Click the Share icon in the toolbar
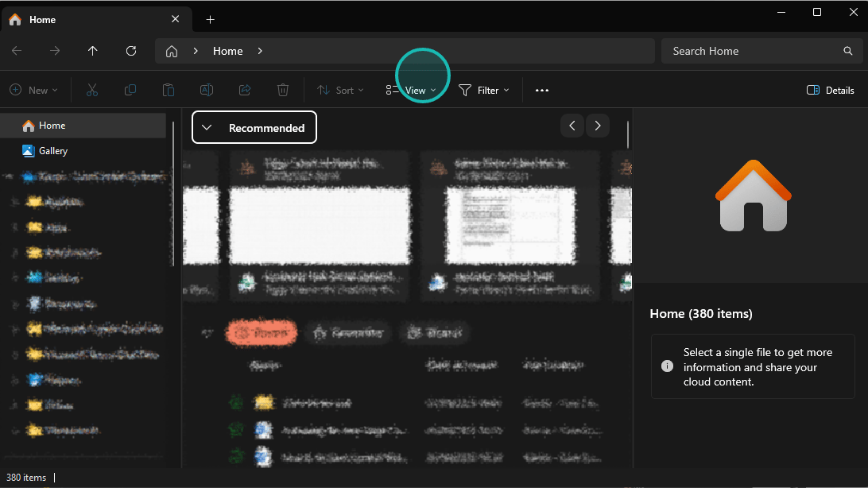868x488 pixels. (x=245, y=90)
